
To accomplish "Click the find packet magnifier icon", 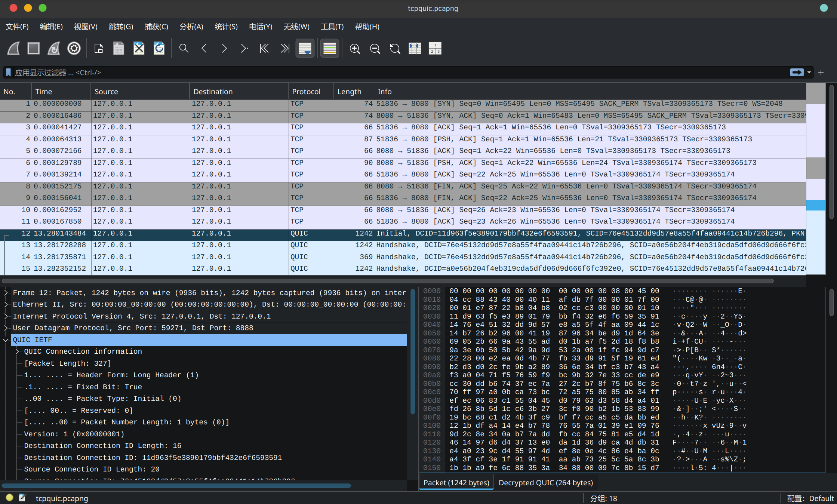I will click(184, 48).
